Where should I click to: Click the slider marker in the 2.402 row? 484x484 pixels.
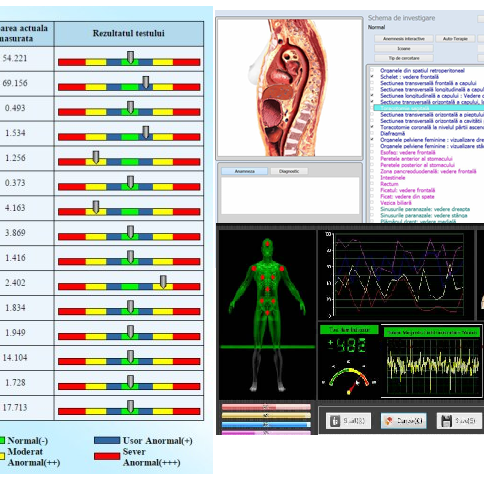[163, 282]
